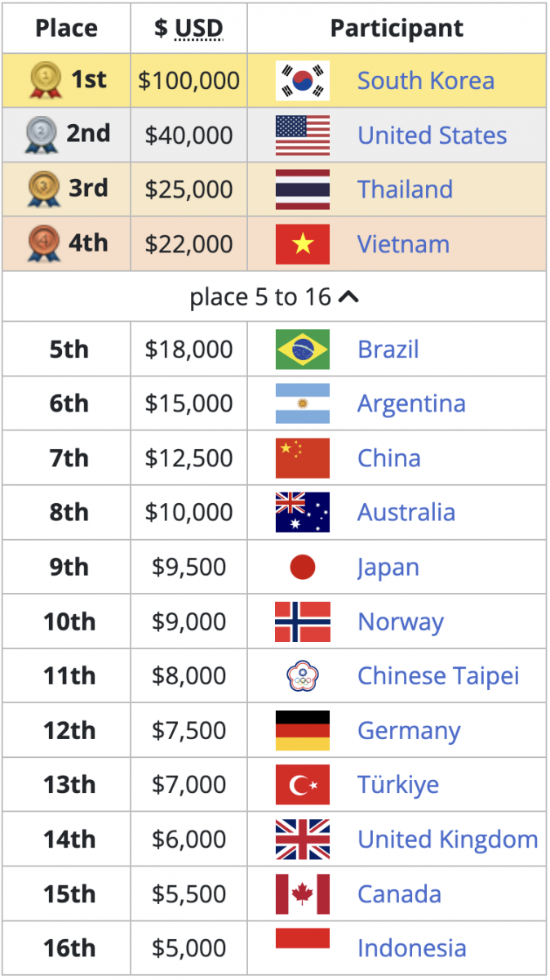Click the USD abbreviation header
This screenshot has width=550, height=980.
click(x=199, y=29)
